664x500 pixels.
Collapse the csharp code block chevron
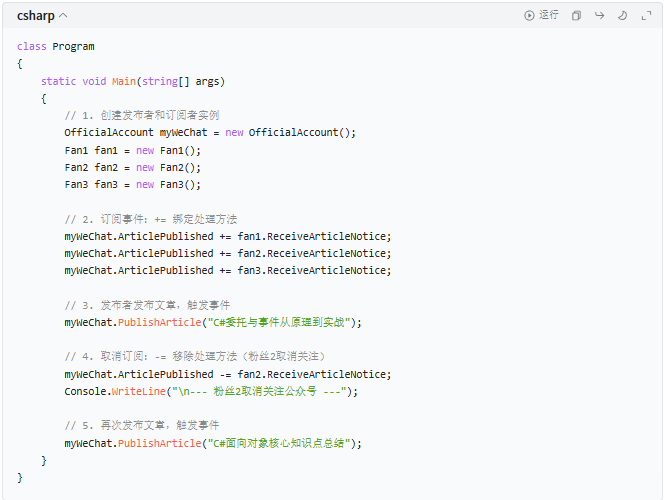[64, 15]
